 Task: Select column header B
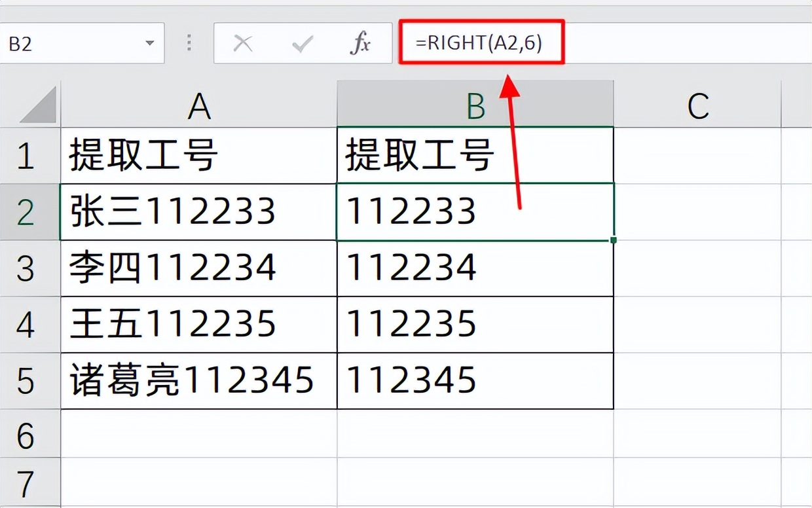(x=474, y=106)
